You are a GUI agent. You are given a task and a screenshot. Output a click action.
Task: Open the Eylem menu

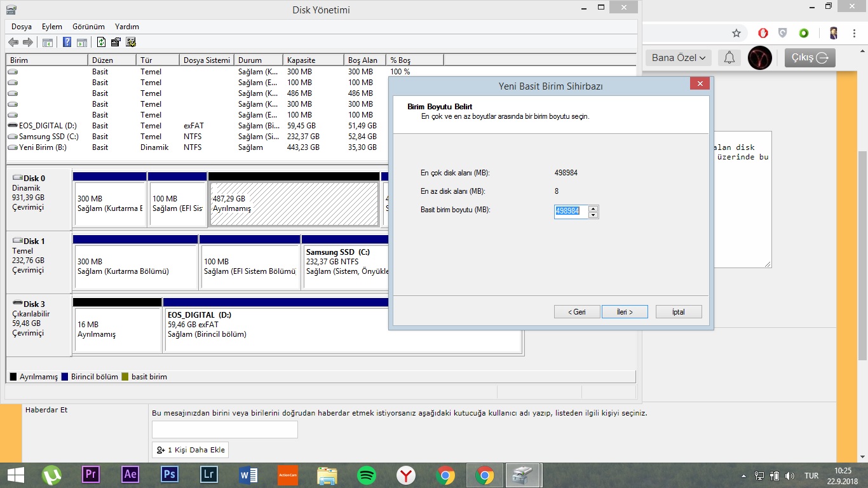52,27
